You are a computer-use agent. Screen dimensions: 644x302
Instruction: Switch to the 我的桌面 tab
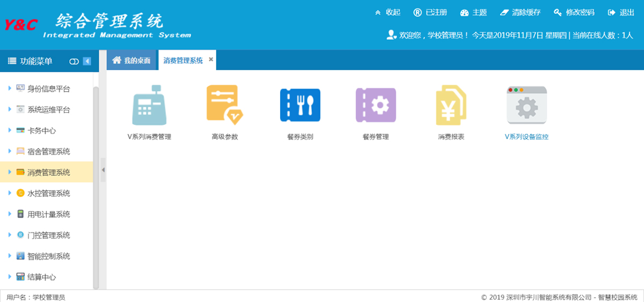(132, 61)
